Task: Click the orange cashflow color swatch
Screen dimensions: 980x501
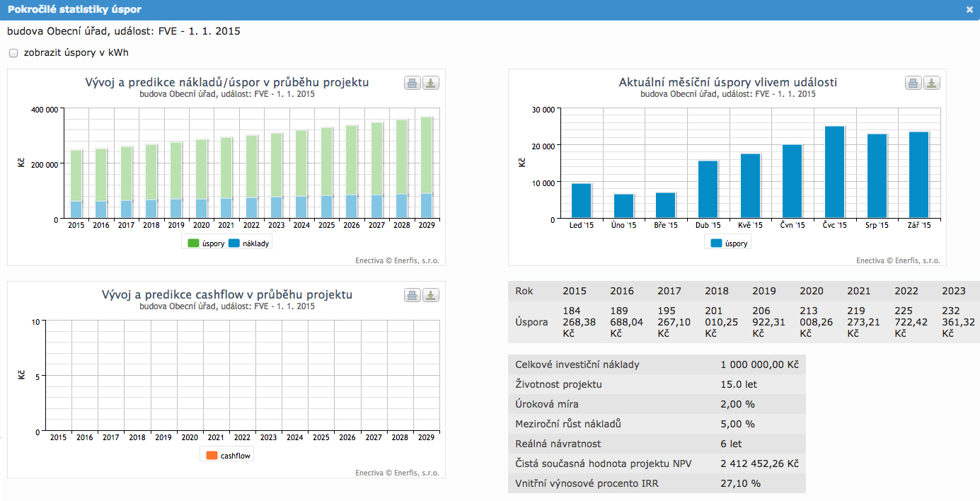Action: pos(212,456)
